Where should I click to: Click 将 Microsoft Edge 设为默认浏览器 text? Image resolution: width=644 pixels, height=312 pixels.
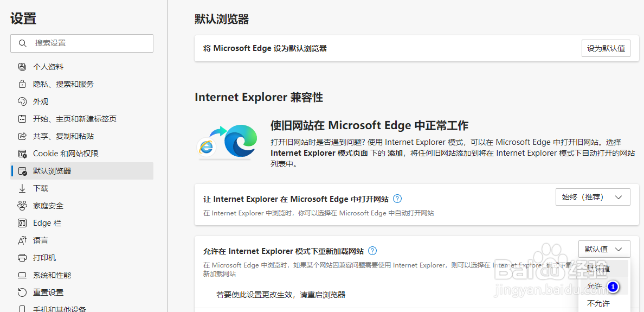(x=265, y=48)
